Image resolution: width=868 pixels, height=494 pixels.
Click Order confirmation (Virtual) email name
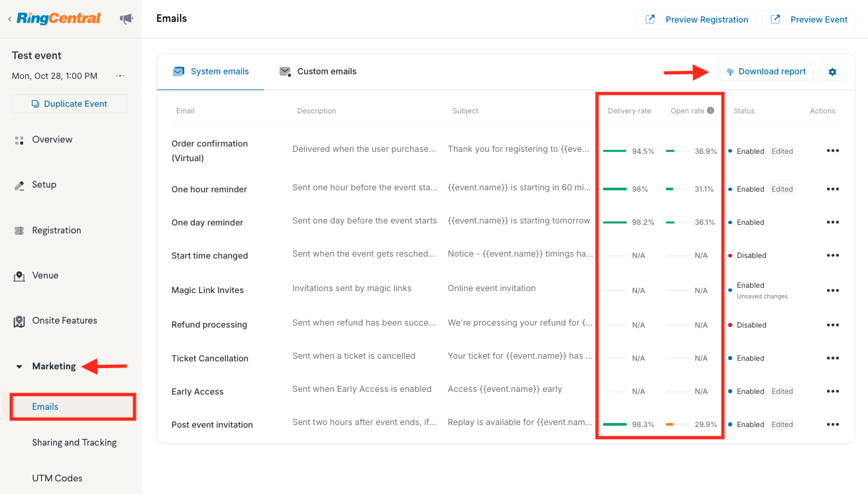pos(209,151)
